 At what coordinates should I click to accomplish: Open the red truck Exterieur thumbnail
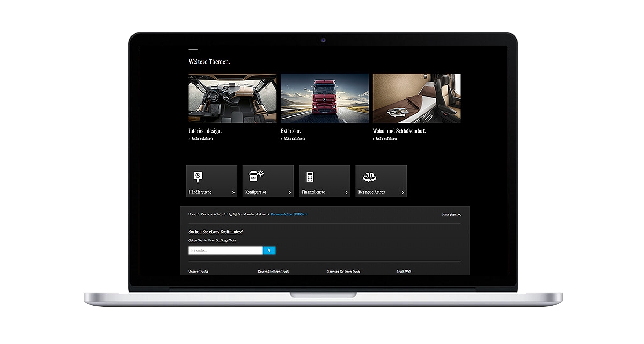click(x=325, y=98)
